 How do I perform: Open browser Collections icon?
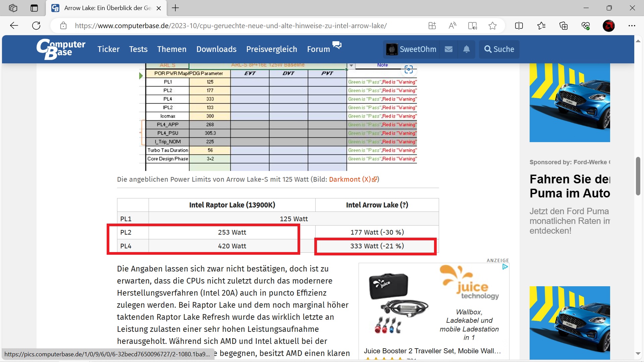pos(563,26)
